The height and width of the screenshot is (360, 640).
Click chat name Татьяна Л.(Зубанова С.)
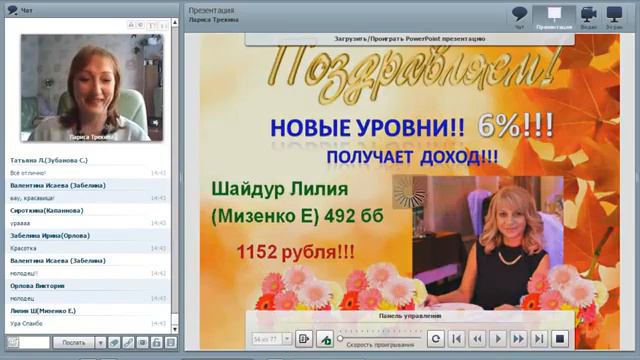click(49, 160)
